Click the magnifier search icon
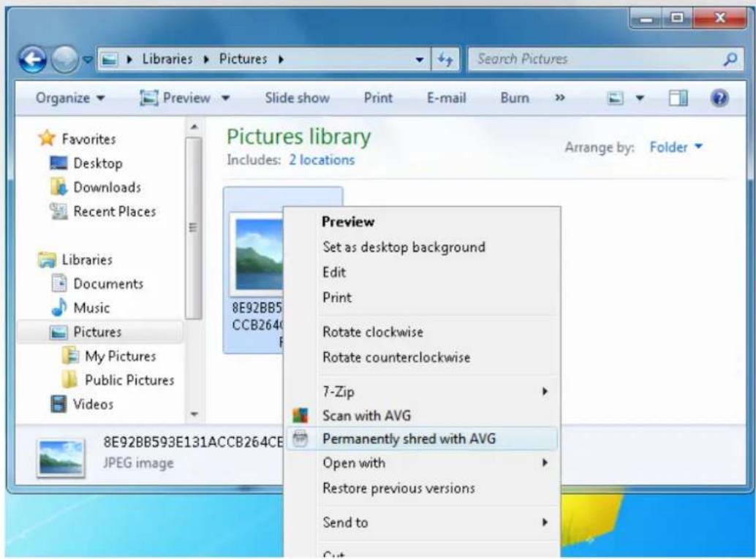Viewport: 756px width, 559px height. [x=730, y=59]
